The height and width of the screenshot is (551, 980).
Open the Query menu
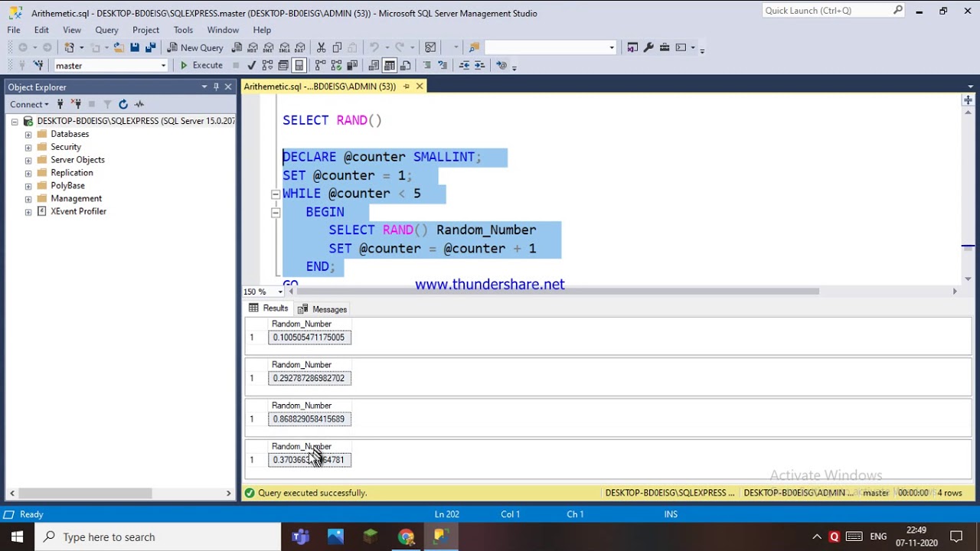click(106, 30)
